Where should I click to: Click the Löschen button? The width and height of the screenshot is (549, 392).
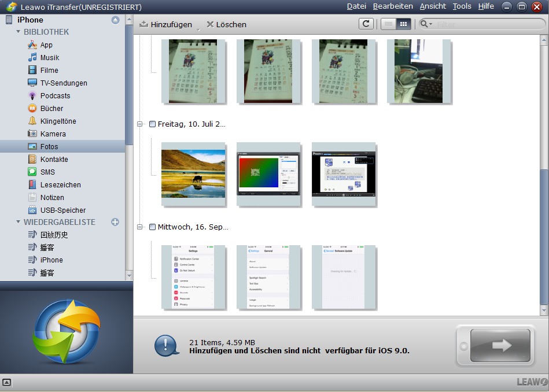(x=226, y=24)
